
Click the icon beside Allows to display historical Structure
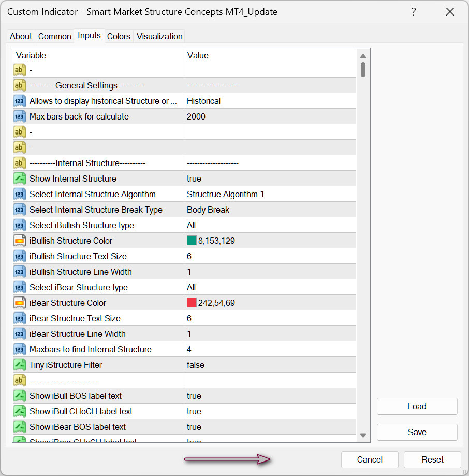pyautogui.click(x=20, y=101)
